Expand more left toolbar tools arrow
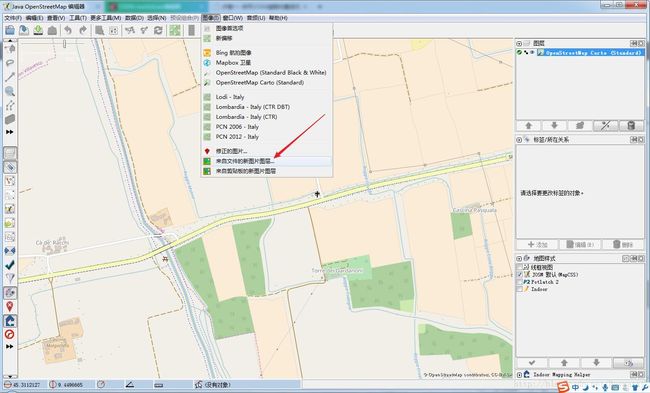 (10, 132)
